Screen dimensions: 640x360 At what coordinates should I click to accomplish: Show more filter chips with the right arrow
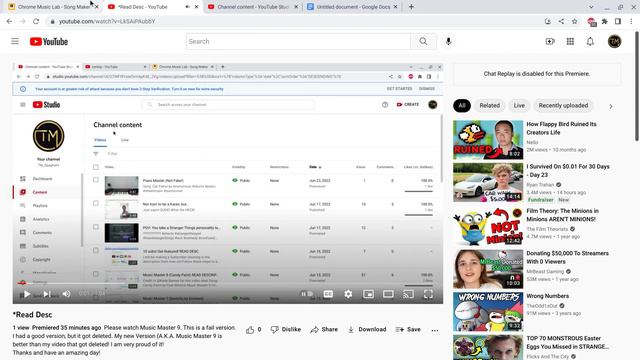pyautogui.click(x=611, y=106)
